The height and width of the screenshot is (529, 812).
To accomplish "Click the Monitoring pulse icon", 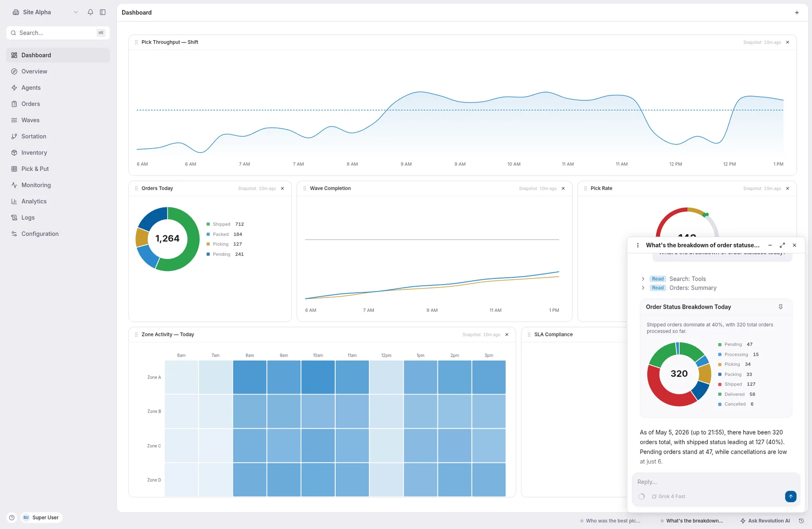I will tap(14, 185).
